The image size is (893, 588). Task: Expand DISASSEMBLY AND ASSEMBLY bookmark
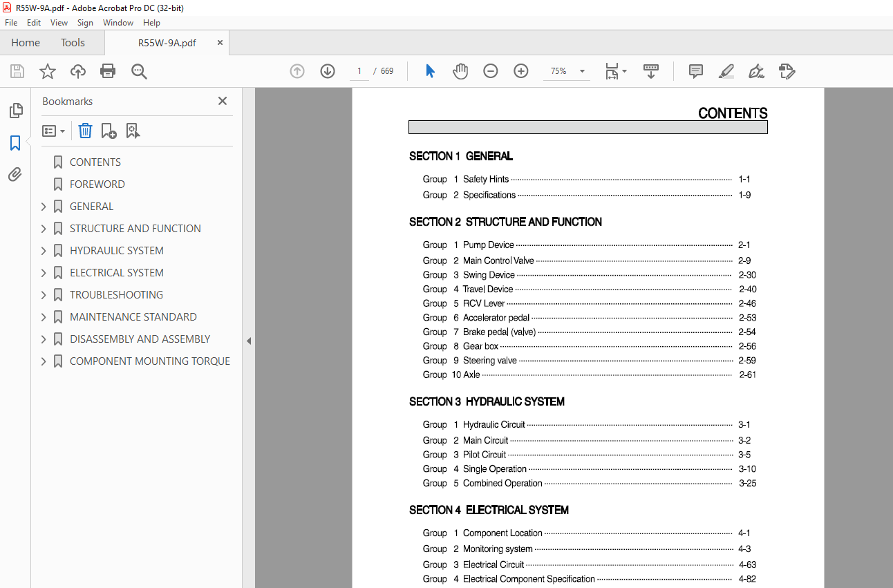click(44, 339)
